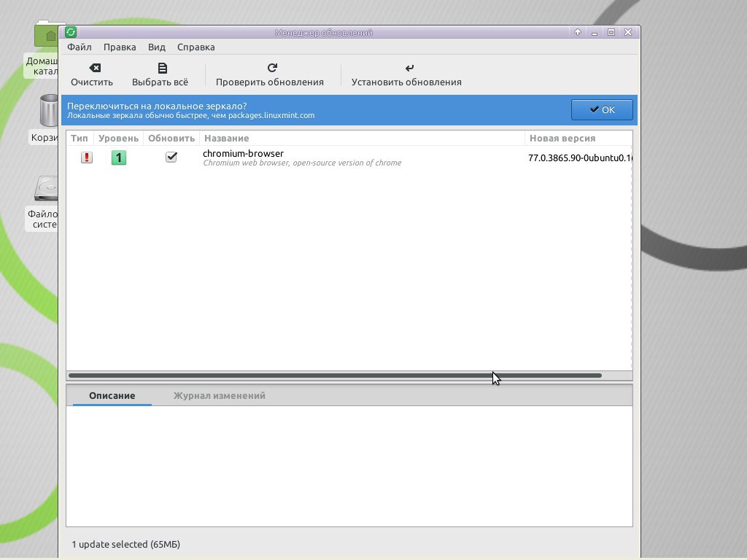Click Проверить обновления refresh button

coord(270,75)
